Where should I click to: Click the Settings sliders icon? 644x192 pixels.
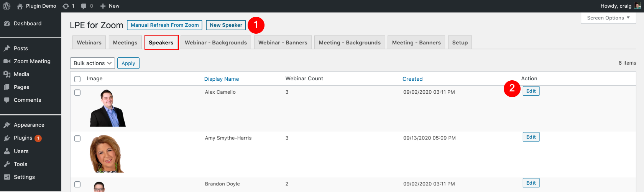(x=7, y=177)
